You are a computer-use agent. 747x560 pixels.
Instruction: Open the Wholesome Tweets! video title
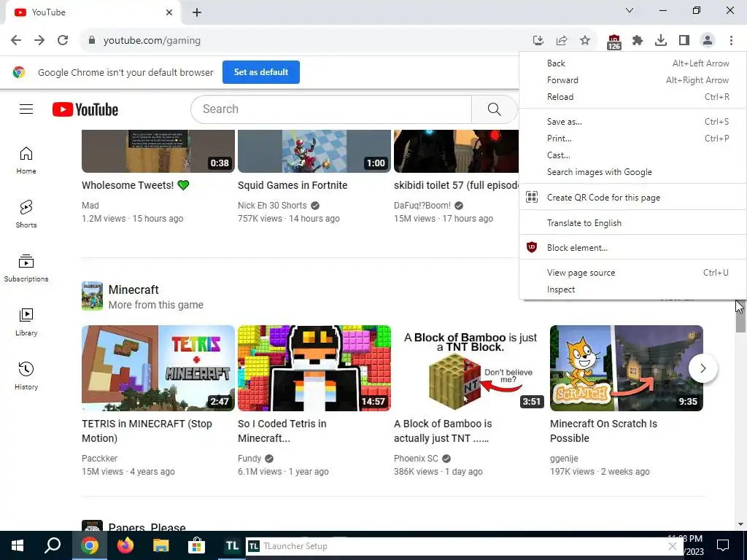[136, 185]
